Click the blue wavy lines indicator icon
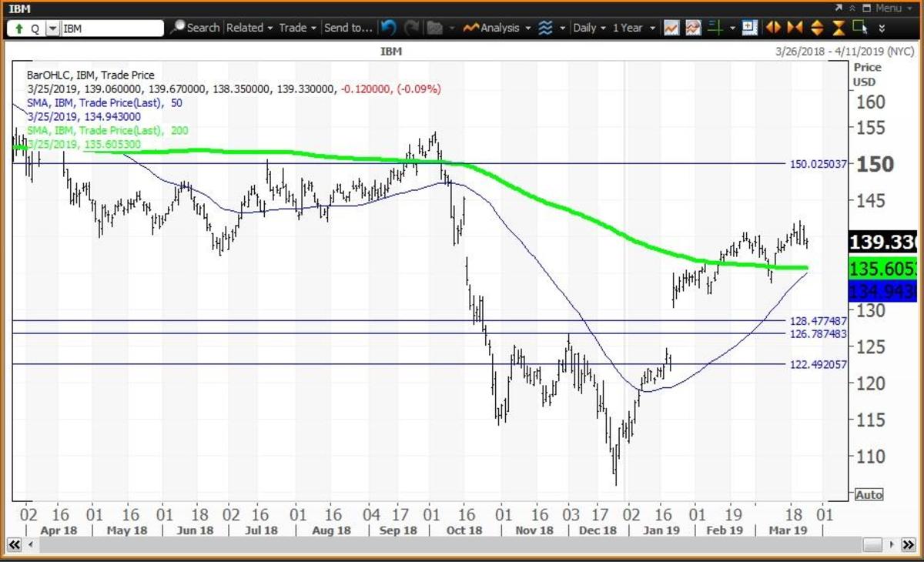The height and width of the screenshot is (562, 924). 545,28
